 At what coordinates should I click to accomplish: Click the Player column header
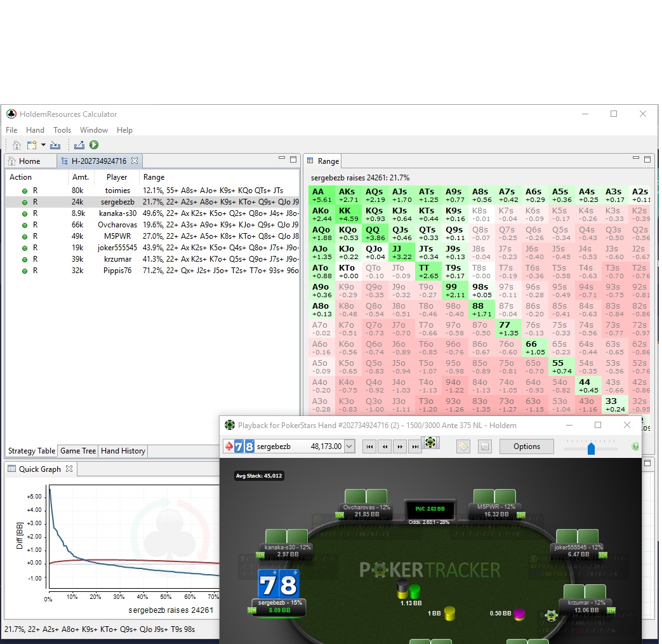pyautogui.click(x=117, y=177)
